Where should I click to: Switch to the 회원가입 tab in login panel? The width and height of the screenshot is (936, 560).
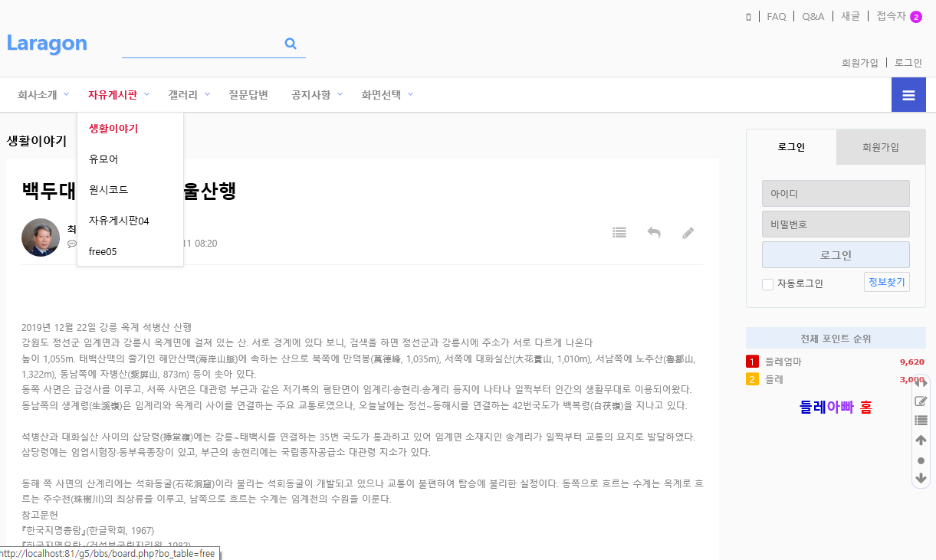click(x=881, y=147)
